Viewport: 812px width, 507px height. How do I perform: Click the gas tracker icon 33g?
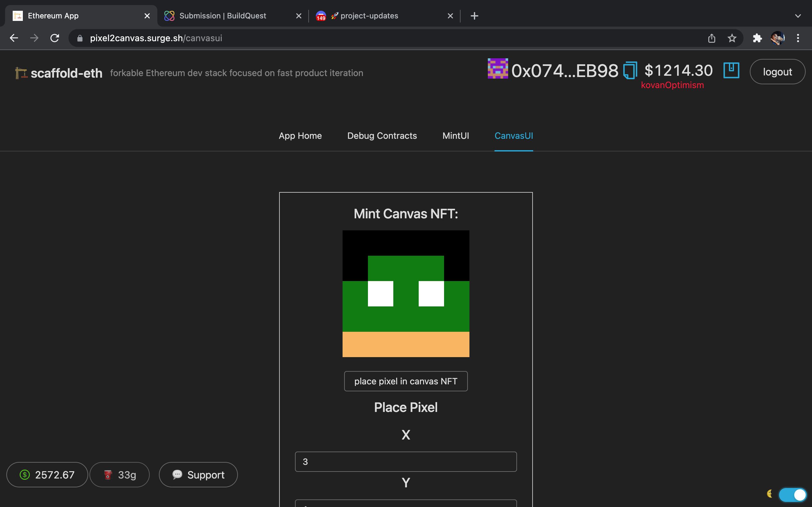(x=119, y=475)
